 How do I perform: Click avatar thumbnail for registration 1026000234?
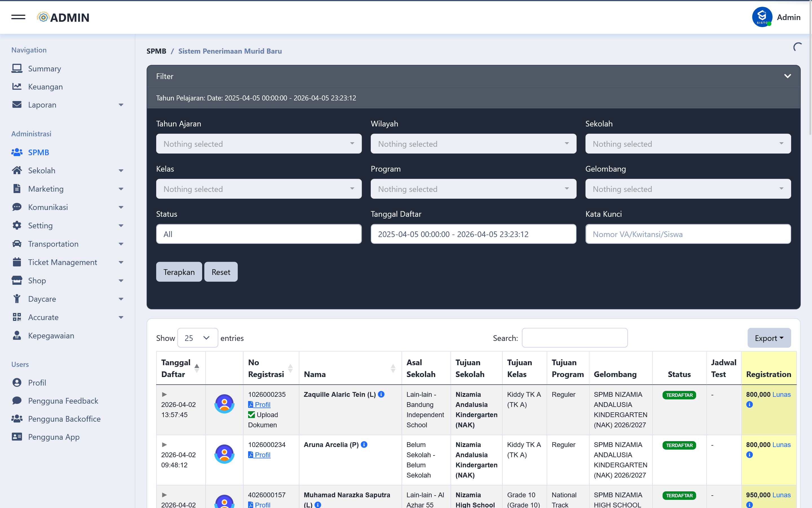(x=224, y=454)
